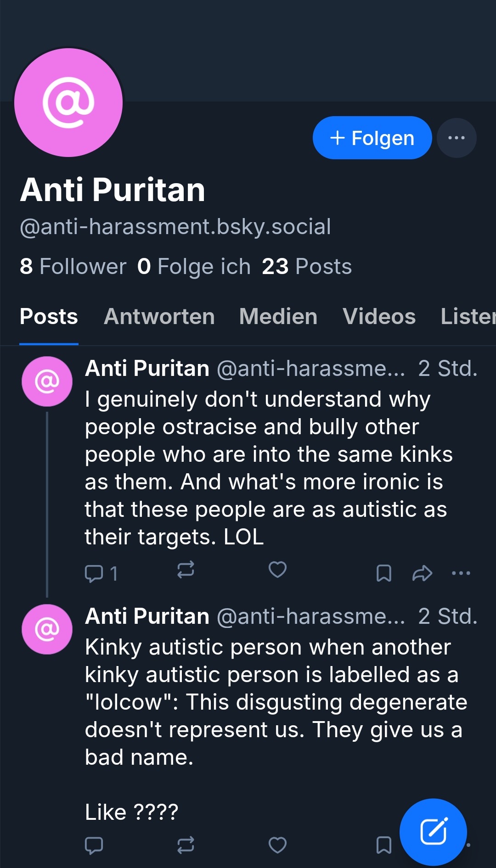Bookmark the first post
496x868 pixels.
tap(383, 573)
